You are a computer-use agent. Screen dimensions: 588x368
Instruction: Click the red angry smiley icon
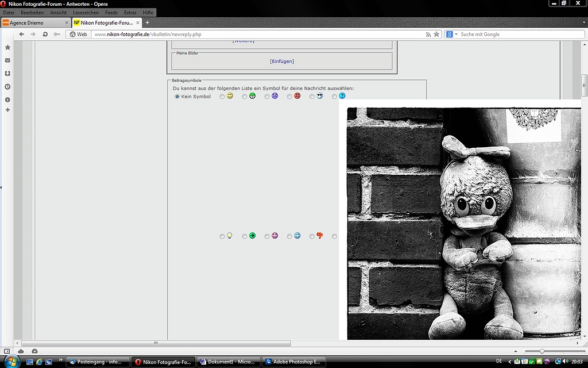click(x=297, y=96)
